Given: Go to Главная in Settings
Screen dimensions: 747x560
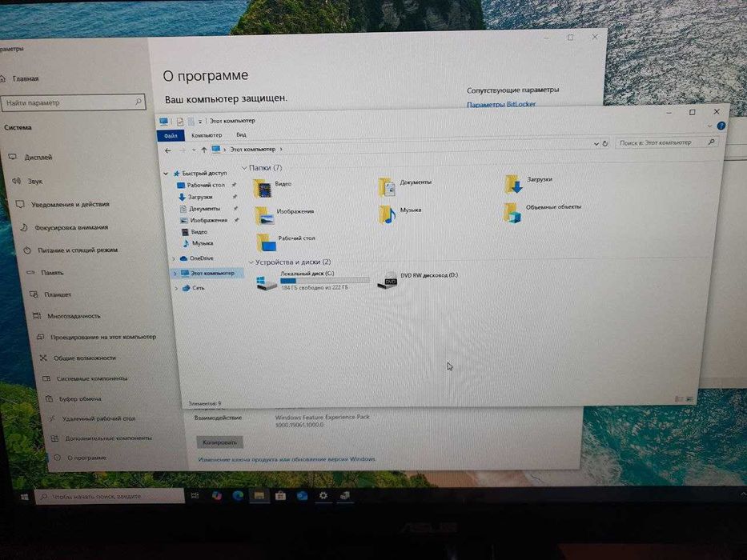Looking at the screenshot, I should [26, 78].
